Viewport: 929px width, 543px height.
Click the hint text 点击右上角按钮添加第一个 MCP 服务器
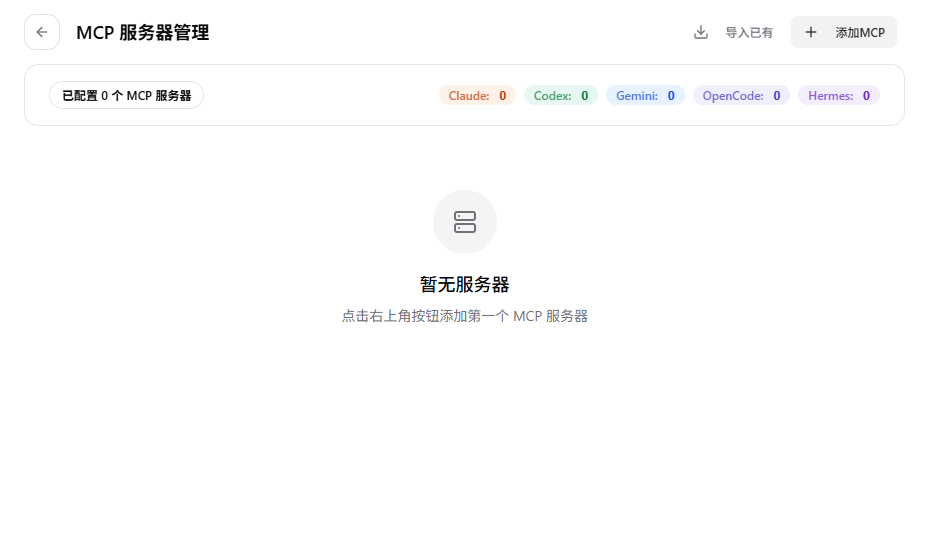(464, 316)
